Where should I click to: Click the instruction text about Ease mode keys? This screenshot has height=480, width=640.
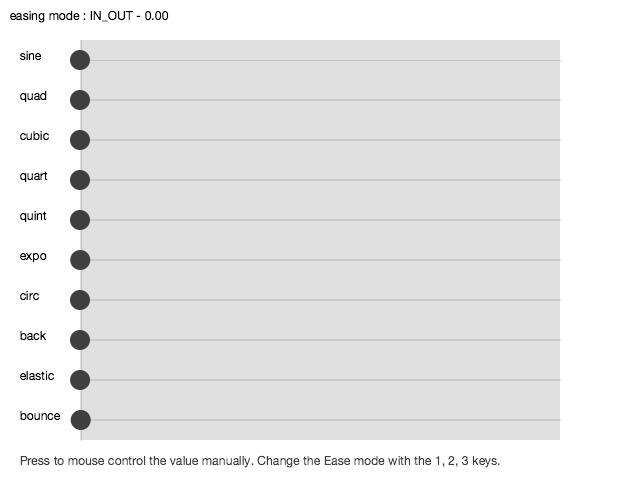tap(260, 461)
